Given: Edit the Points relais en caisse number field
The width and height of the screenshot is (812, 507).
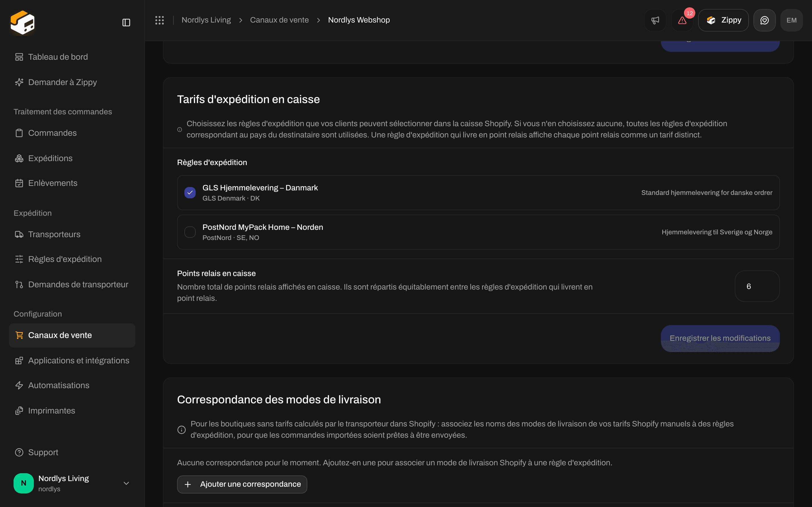Looking at the screenshot, I should pos(757,286).
